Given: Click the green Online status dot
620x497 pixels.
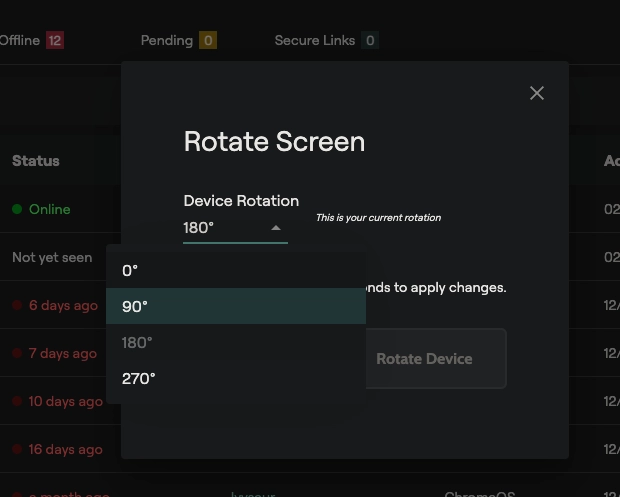Looking at the screenshot, I should [17, 209].
